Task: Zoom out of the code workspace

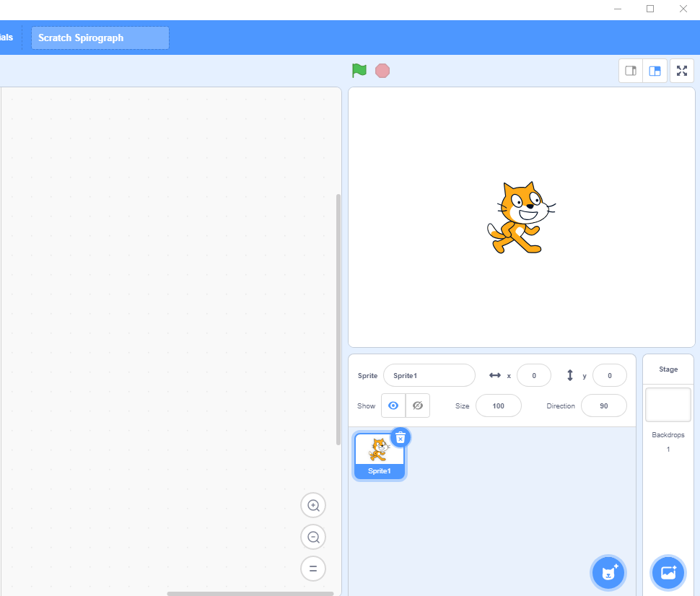Action: click(313, 537)
